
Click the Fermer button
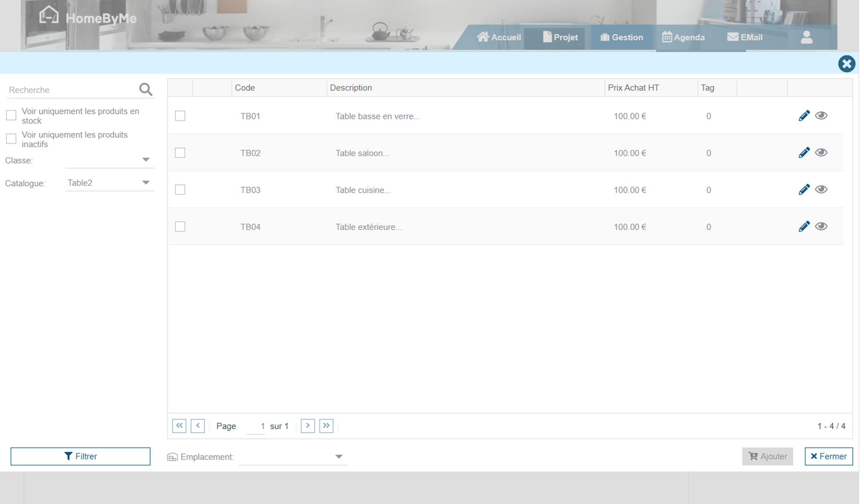click(x=828, y=456)
